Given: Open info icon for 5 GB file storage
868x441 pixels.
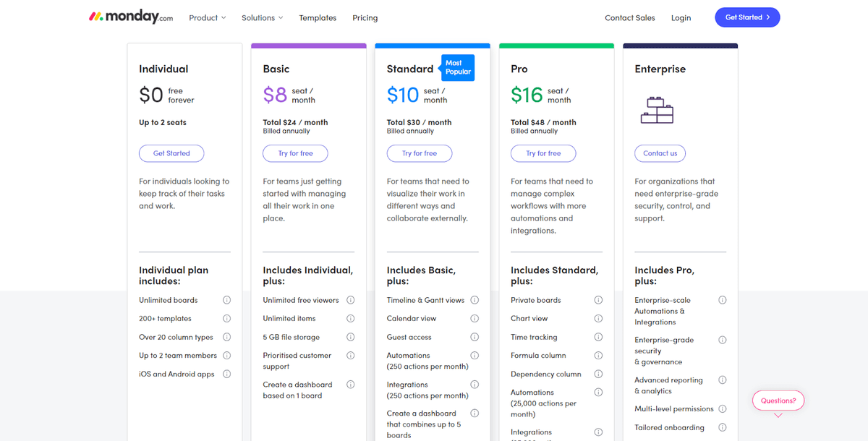Looking at the screenshot, I should [x=351, y=337].
